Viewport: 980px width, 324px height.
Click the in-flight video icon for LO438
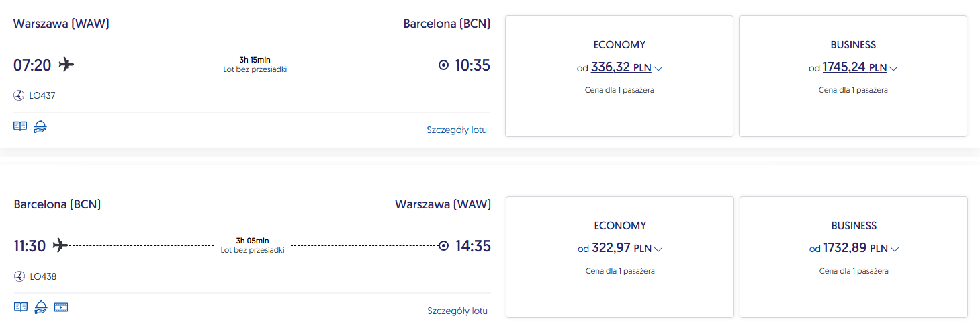click(x=61, y=307)
